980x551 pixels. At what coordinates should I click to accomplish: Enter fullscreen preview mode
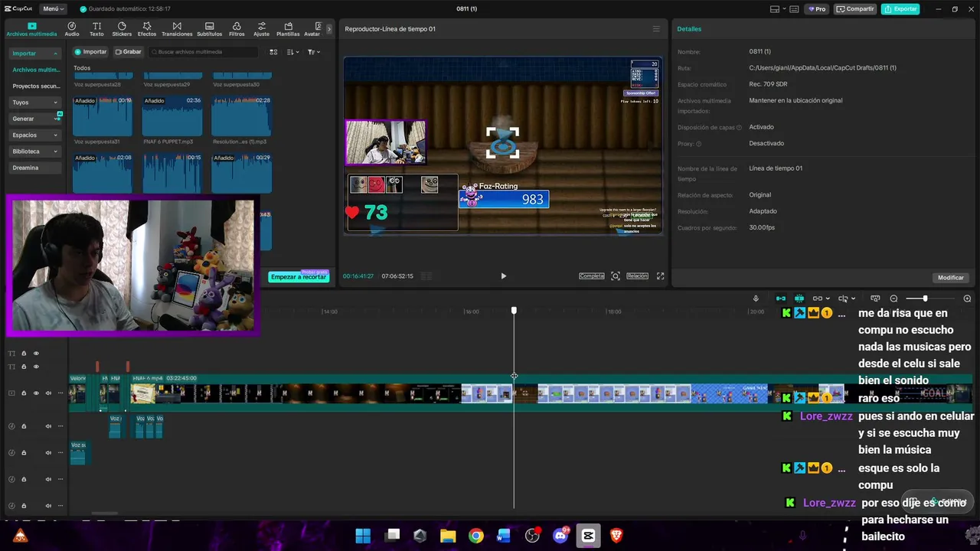(x=661, y=276)
